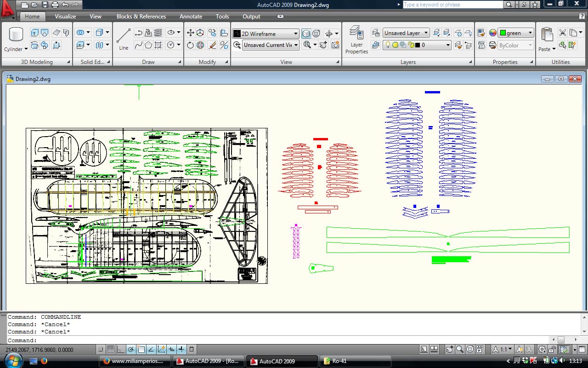
Task: Switch to the Annotate ribbon tab
Action: (x=191, y=16)
